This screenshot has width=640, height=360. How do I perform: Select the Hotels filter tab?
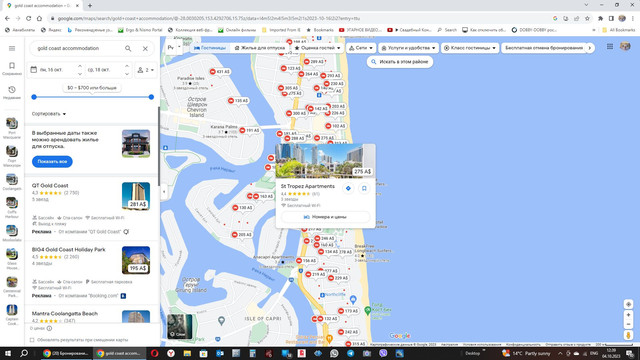[210, 48]
